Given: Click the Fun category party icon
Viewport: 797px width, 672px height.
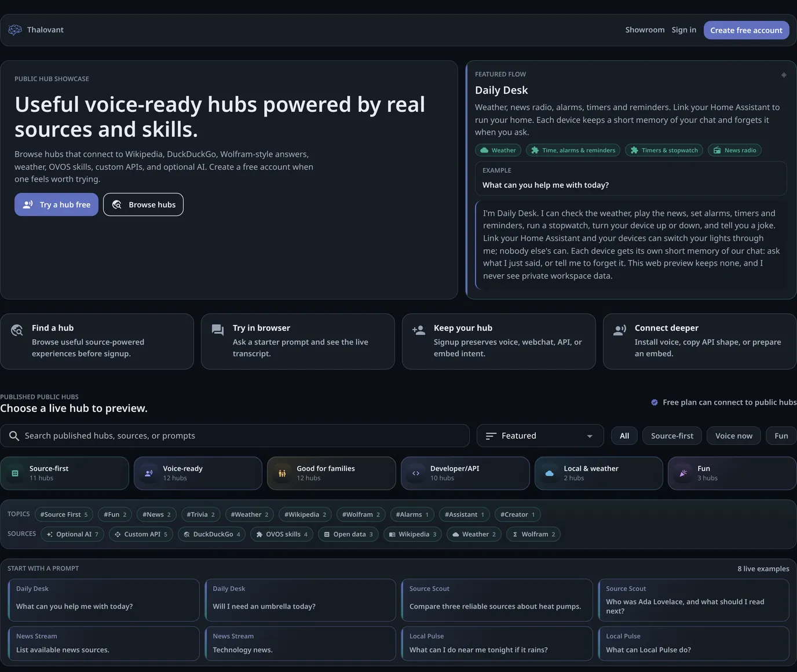Looking at the screenshot, I should tap(683, 473).
